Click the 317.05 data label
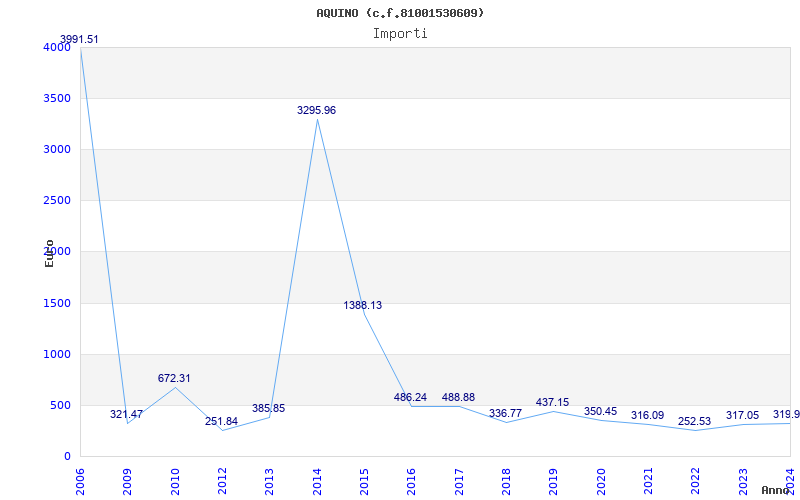This screenshot has height=500, width=800. tap(742, 415)
